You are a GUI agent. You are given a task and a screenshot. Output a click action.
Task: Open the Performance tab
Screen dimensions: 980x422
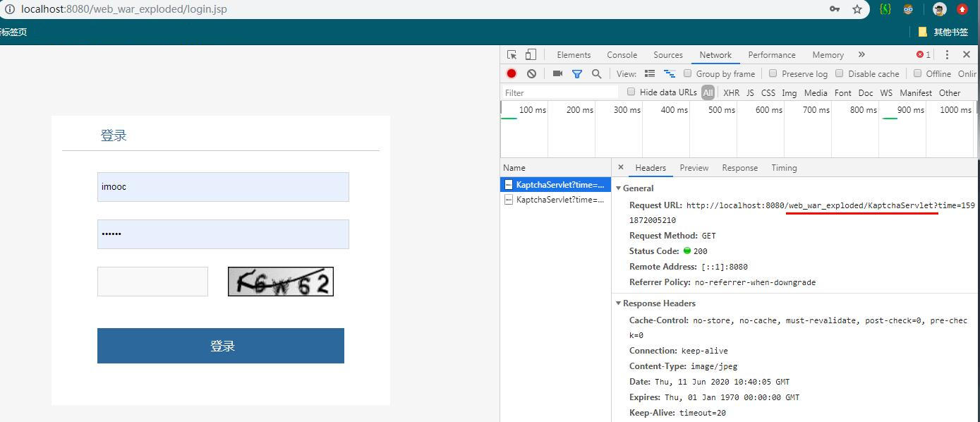(x=771, y=54)
